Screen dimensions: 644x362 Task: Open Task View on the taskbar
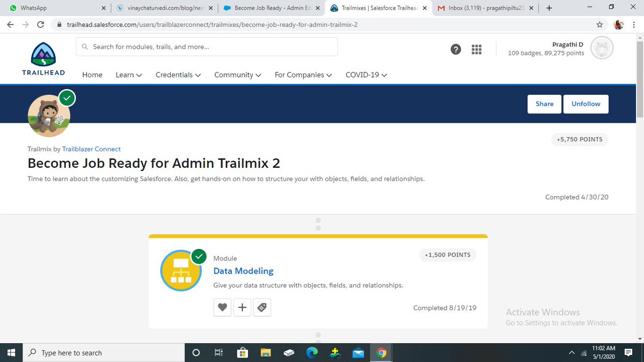(218, 352)
